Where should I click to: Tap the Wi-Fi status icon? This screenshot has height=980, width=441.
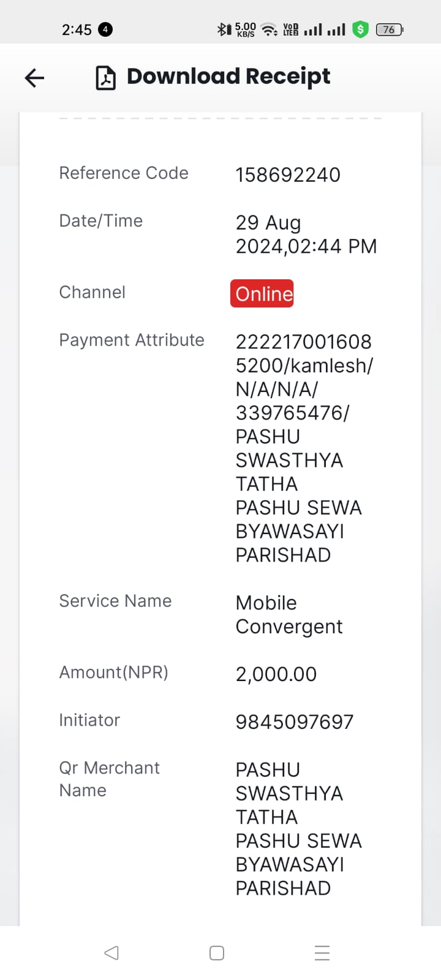pos(269,29)
